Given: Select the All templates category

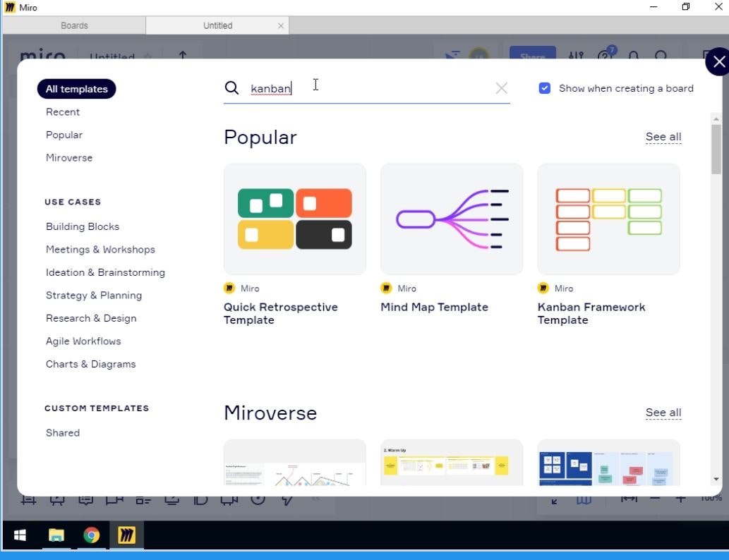Looking at the screenshot, I should coord(77,89).
